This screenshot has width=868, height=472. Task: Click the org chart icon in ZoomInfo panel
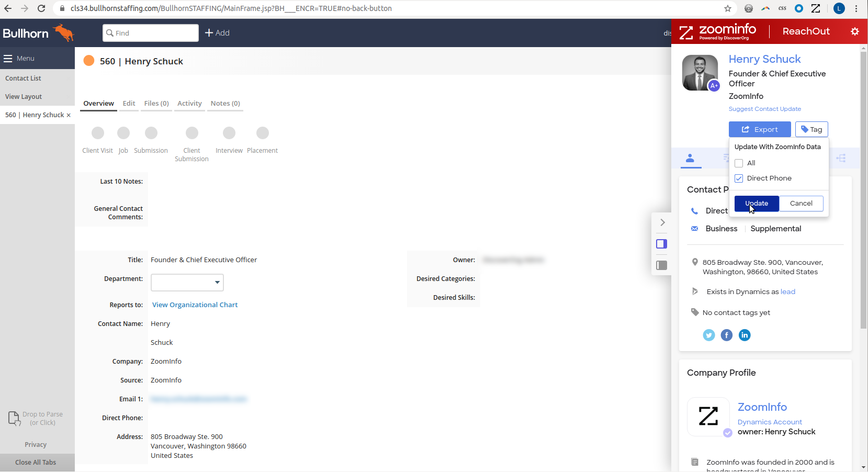point(841,158)
